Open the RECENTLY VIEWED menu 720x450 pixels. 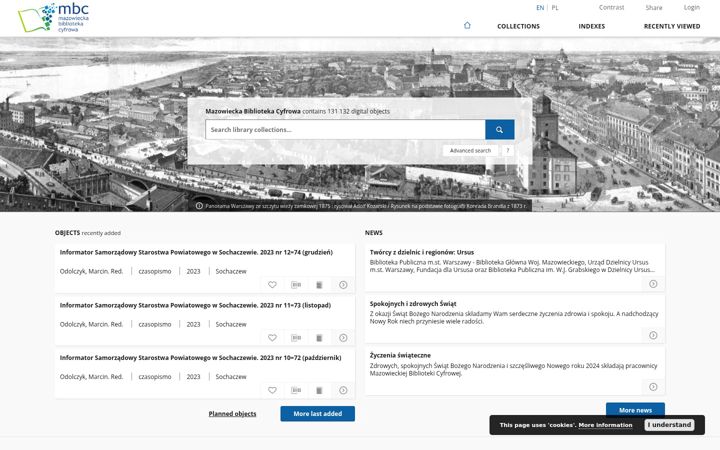click(672, 26)
